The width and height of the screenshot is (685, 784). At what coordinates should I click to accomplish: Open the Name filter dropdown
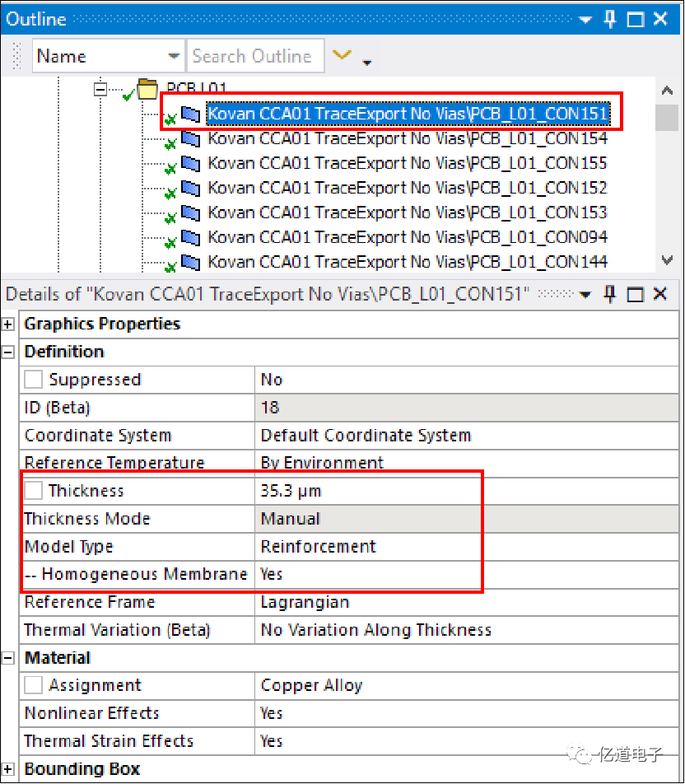coord(174,56)
